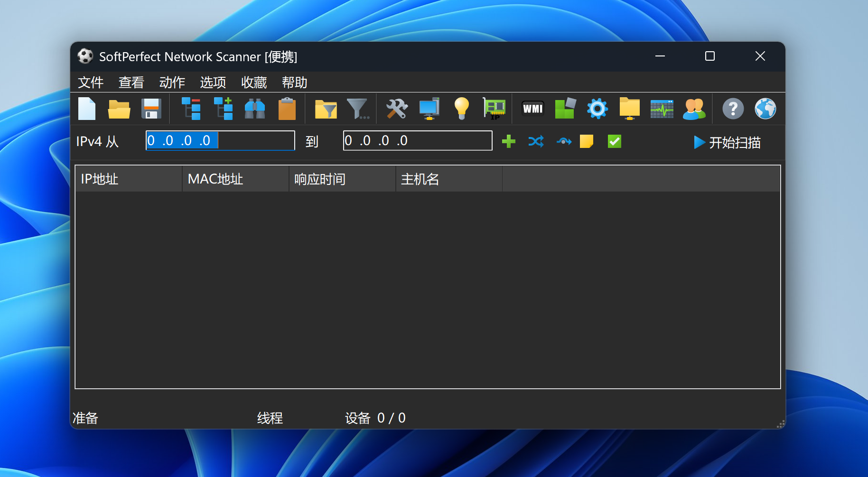Click the grey funnel filter icon
The image size is (868, 477).
[358, 109]
